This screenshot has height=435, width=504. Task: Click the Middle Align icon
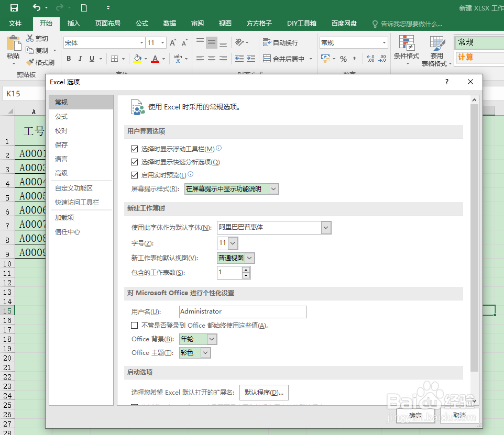(212, 42)
